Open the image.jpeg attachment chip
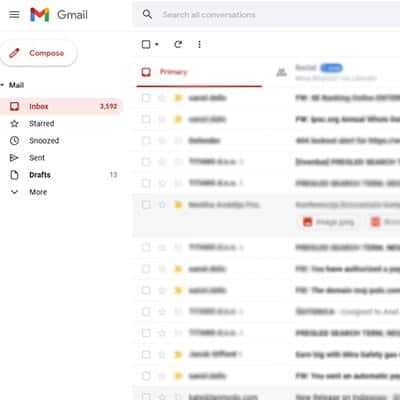The image size is (400, 400). click(328, 222)
